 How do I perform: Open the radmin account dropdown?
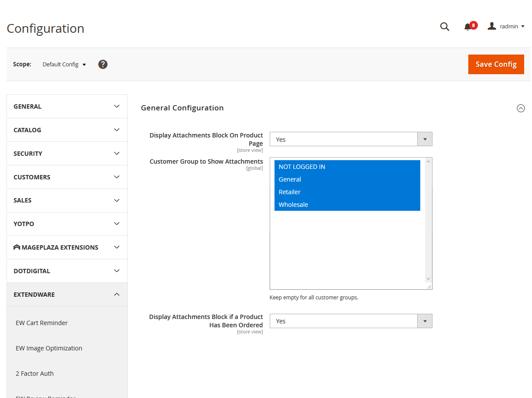pos(506,26)
